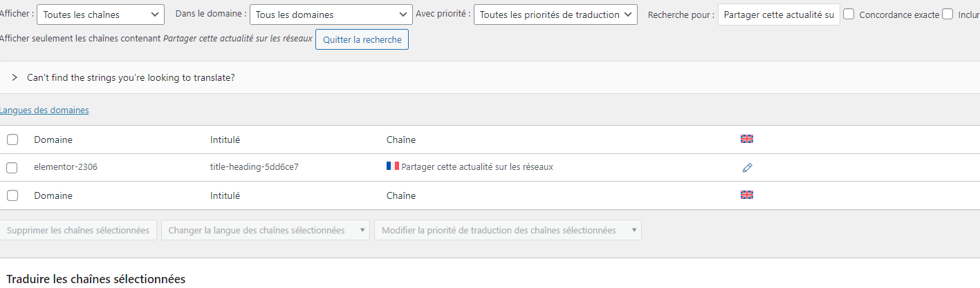The height and width of the screenshot is (288, 980).
Task: Click the Quitter la recherche button
Action: [362, 39]
